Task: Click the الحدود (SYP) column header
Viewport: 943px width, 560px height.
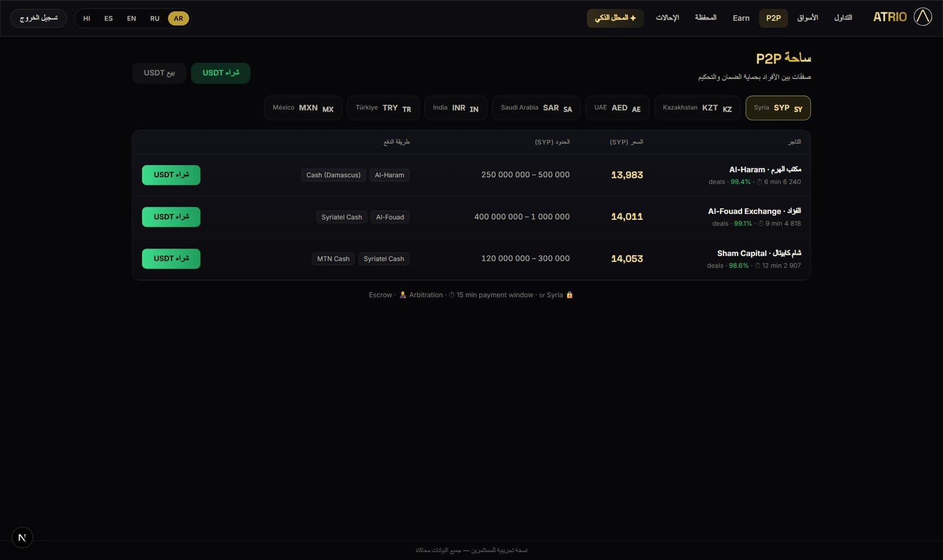Action: (x=552, y=143)
